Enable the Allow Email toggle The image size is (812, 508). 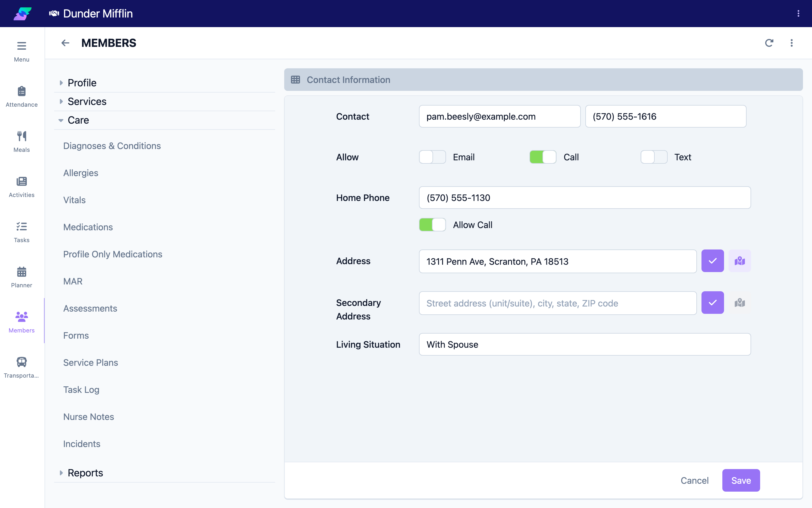point(432,157)
